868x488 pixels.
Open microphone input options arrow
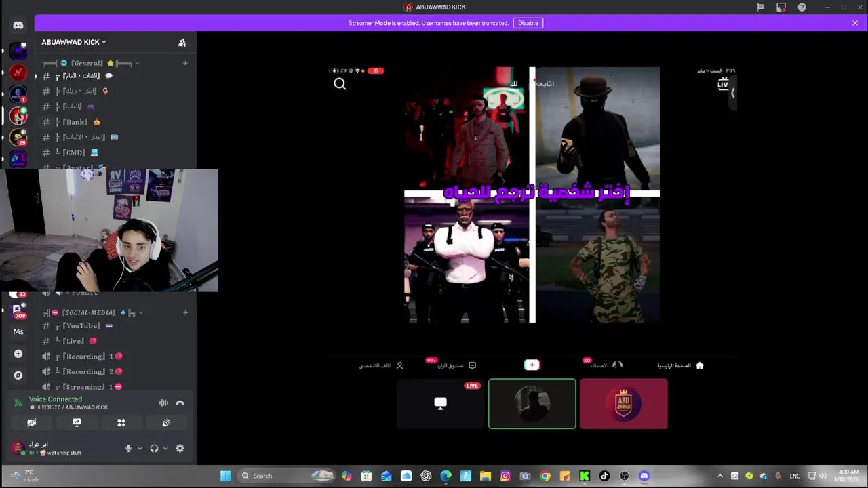[x=140, y=448]
